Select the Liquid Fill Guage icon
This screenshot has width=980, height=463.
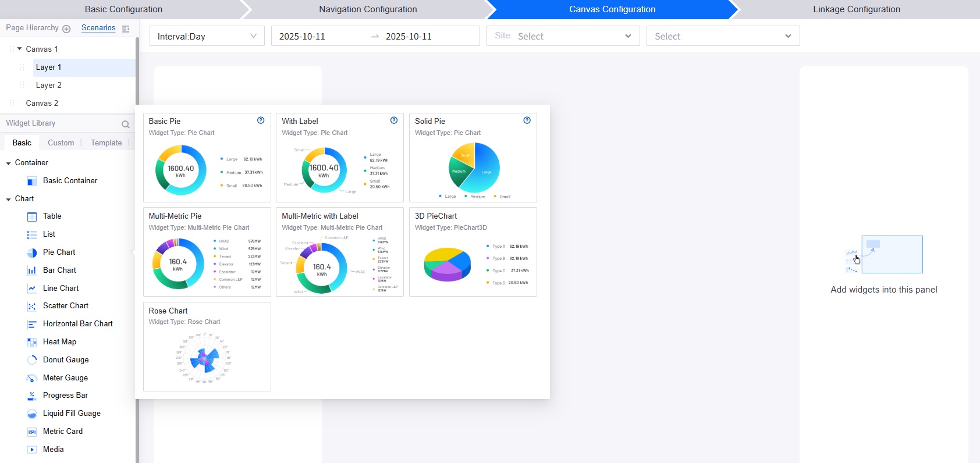[x=32, y=414]
